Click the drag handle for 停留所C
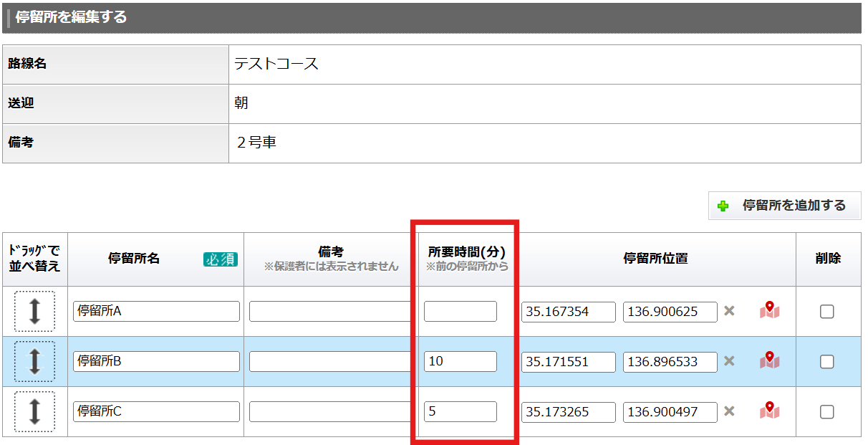 [x=34, y=411]
